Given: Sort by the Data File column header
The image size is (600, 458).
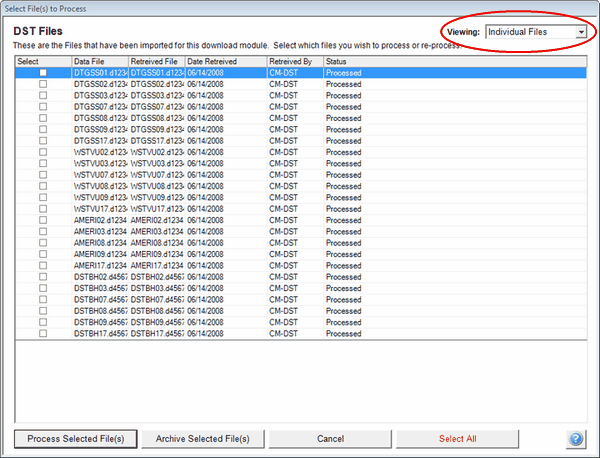Looking at the screenshot, I should click(x=100, y=62).
